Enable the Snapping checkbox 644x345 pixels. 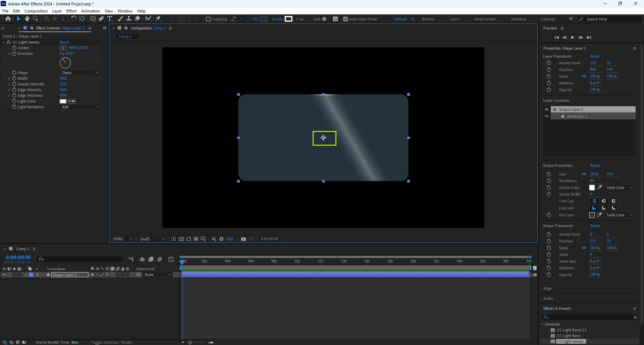click(208, 19)
